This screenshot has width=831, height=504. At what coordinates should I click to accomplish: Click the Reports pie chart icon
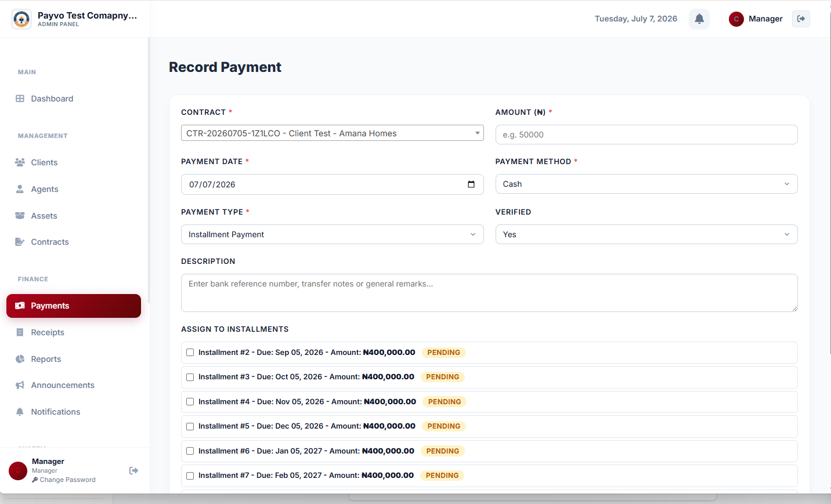click(x=20, y=359)
